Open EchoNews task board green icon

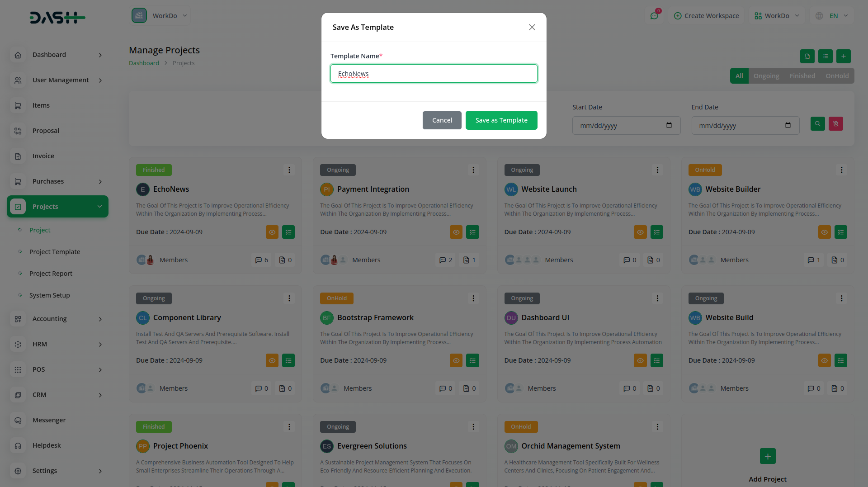(288, 232)
